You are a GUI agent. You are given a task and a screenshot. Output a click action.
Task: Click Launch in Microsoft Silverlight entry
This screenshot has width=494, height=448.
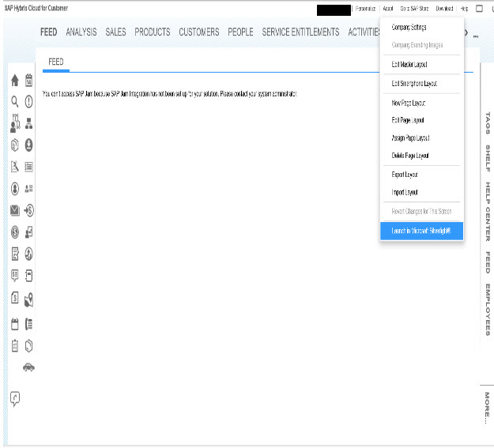[421, 231]
